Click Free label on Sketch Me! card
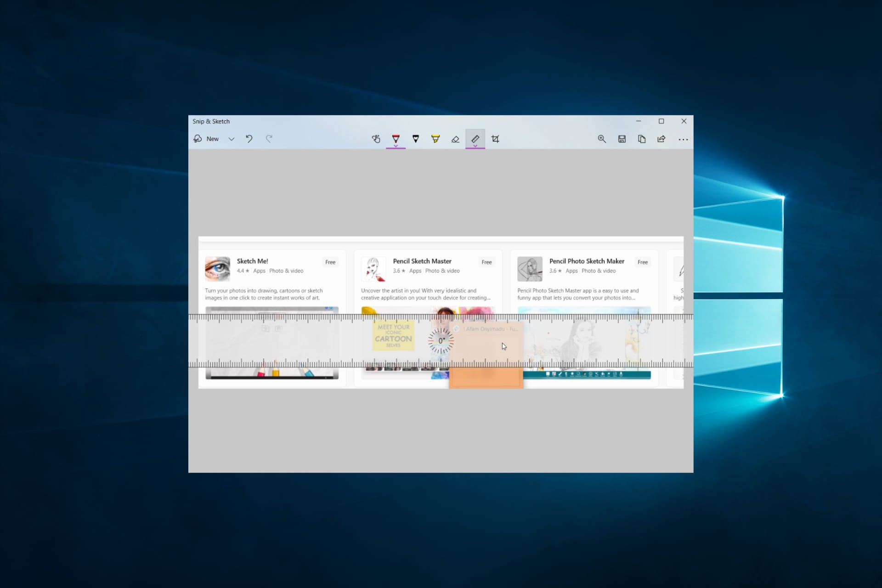 pyautogui.click(x=330, y=262)
